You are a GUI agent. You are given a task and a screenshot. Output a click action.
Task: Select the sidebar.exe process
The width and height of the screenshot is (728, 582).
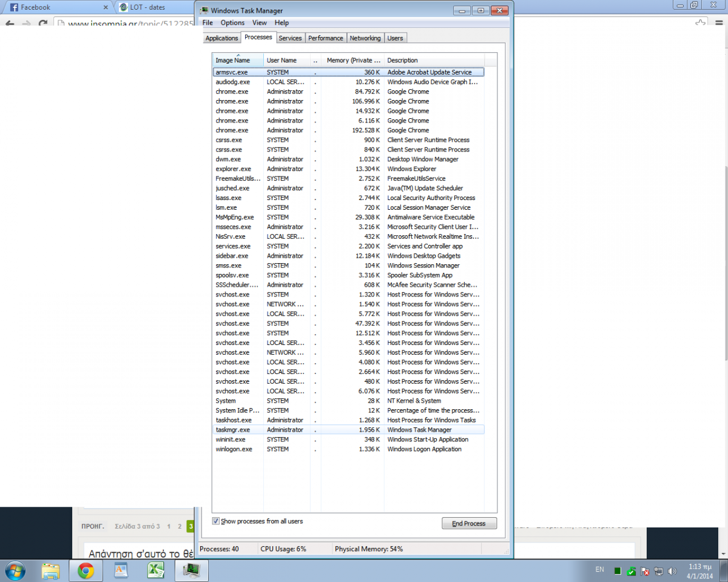click(x=348, y=256)
